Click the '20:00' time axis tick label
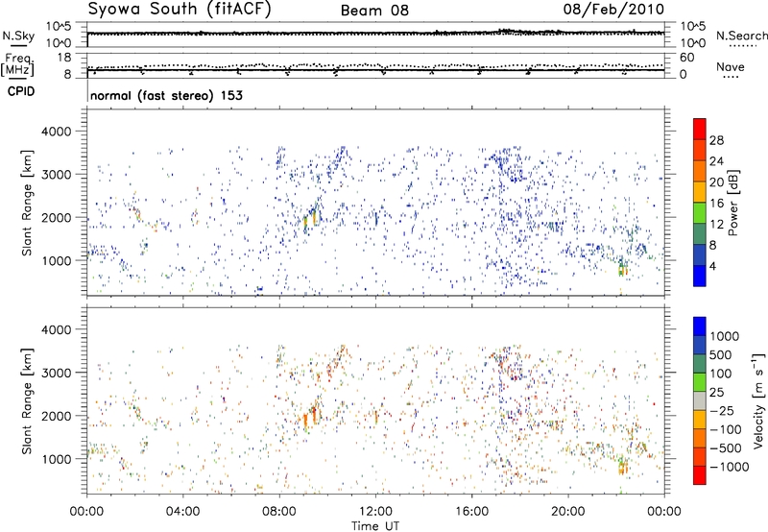This screenshot has width=768, height=532. (x=568, y=512)
